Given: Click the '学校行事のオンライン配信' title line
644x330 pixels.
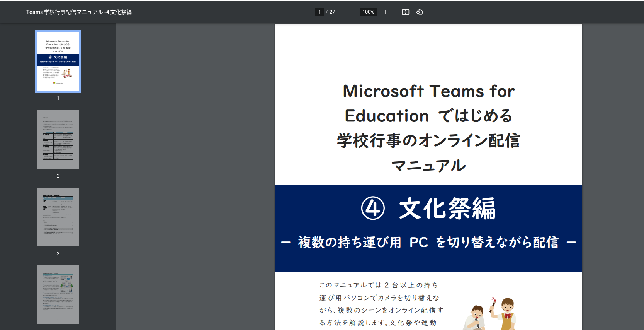Looking at the screenshot, I should click(428, 140).
